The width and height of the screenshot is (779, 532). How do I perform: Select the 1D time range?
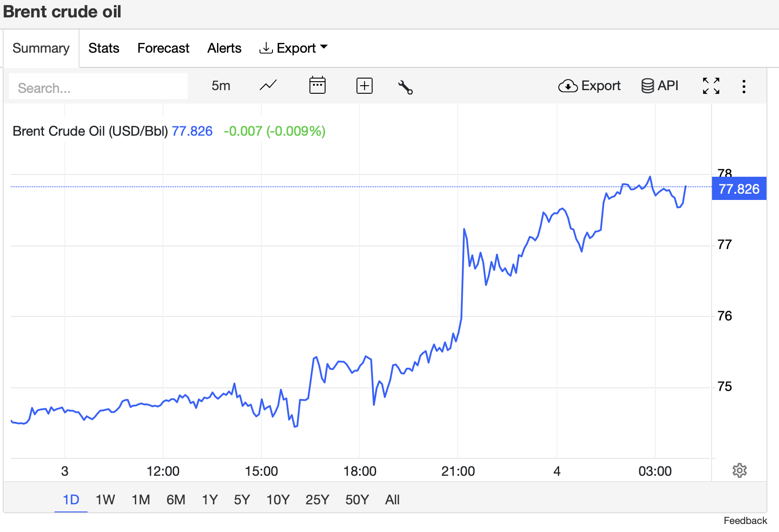pyautogui.click(x=71, y=499)
